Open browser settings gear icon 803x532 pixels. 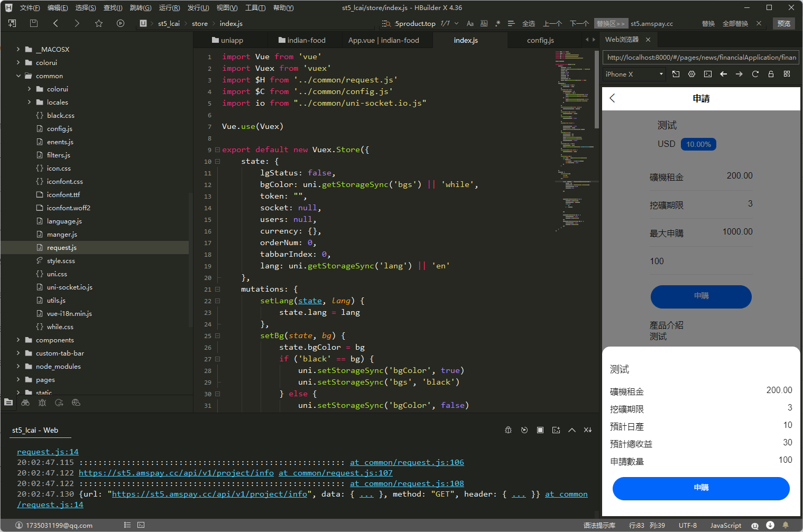coord(691,74)
